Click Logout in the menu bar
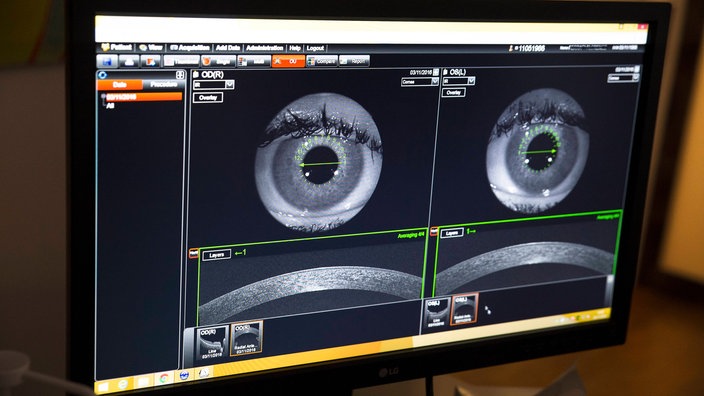 [x=315, y=48]
